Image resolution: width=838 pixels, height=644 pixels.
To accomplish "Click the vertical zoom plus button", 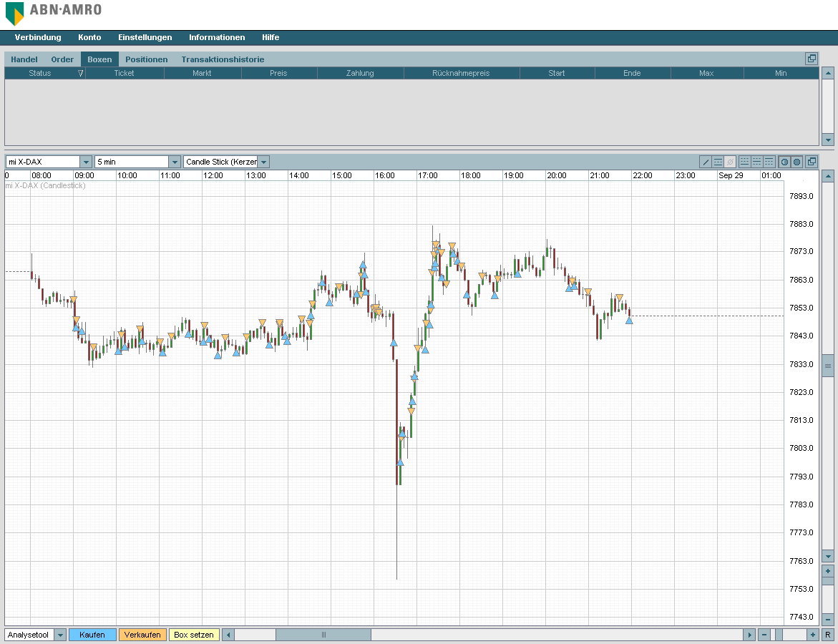I will pyautogui.click(x=828, y=571).
